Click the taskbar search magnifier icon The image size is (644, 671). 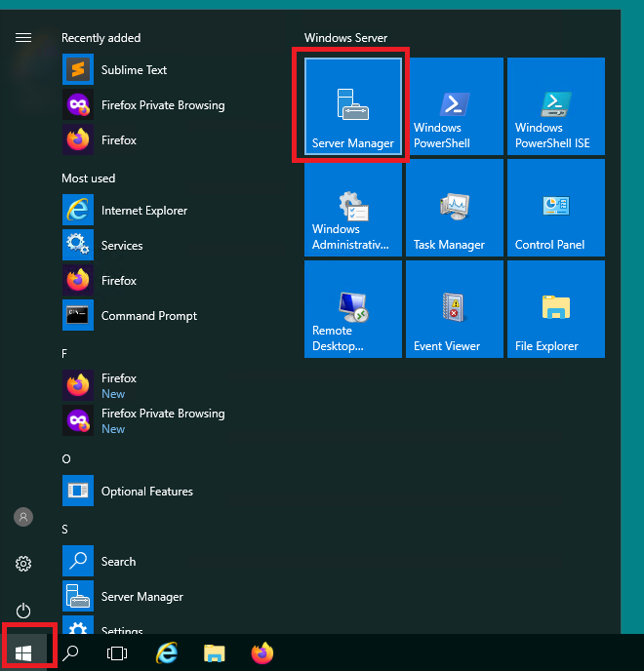click(x=70, y=653)
